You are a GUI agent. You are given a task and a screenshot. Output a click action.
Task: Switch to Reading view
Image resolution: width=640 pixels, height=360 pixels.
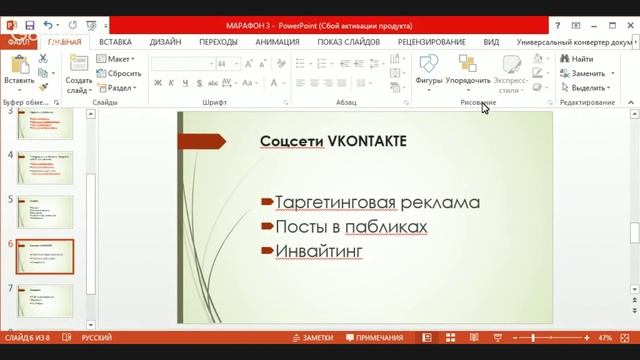474,338
